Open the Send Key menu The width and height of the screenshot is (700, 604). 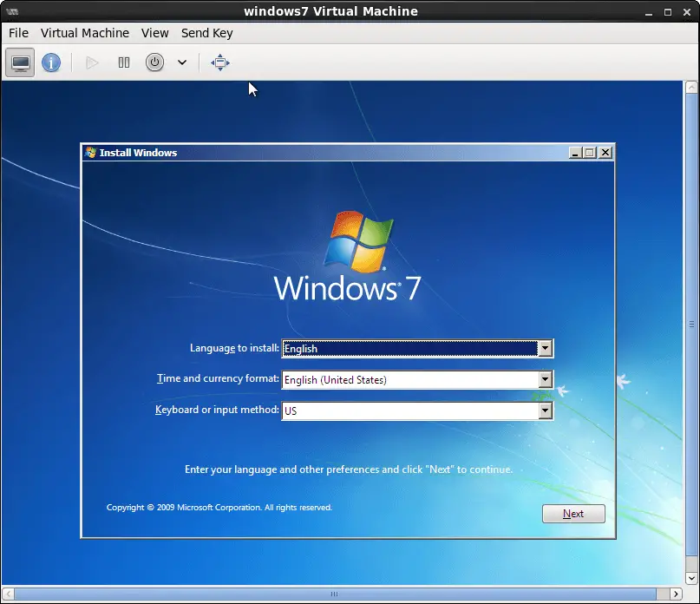(206, 33)
